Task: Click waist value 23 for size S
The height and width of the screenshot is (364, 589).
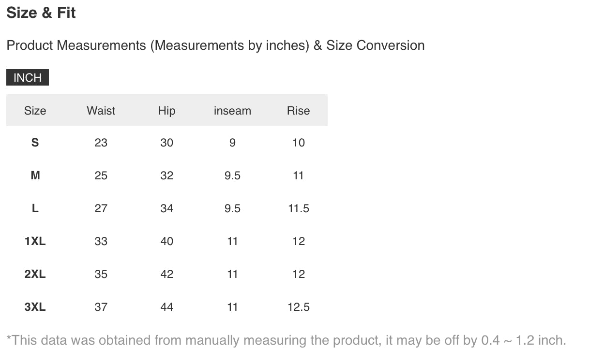Action: click(101, 143)
